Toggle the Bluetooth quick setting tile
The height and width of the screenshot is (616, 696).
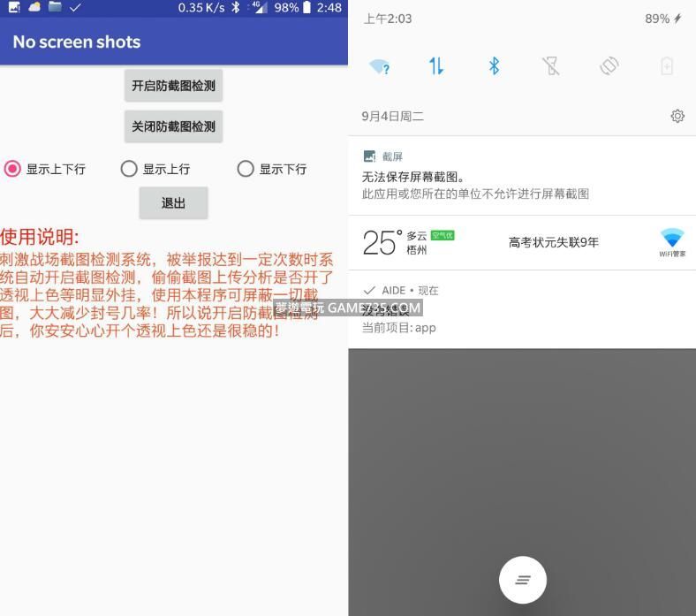pyautogui.click(x=494, y=66)
